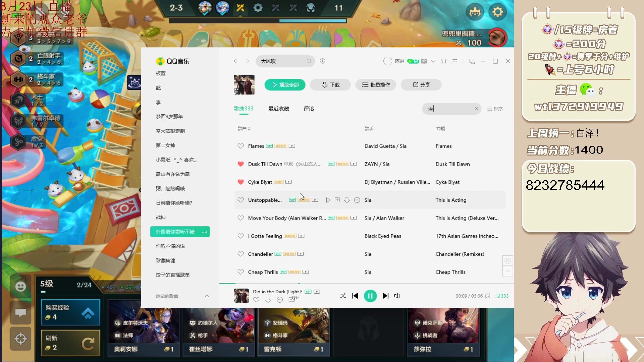The height and width of the screenshot is (362, 644).
Task: Clear the sia filter text
Action: click(476, 109)
